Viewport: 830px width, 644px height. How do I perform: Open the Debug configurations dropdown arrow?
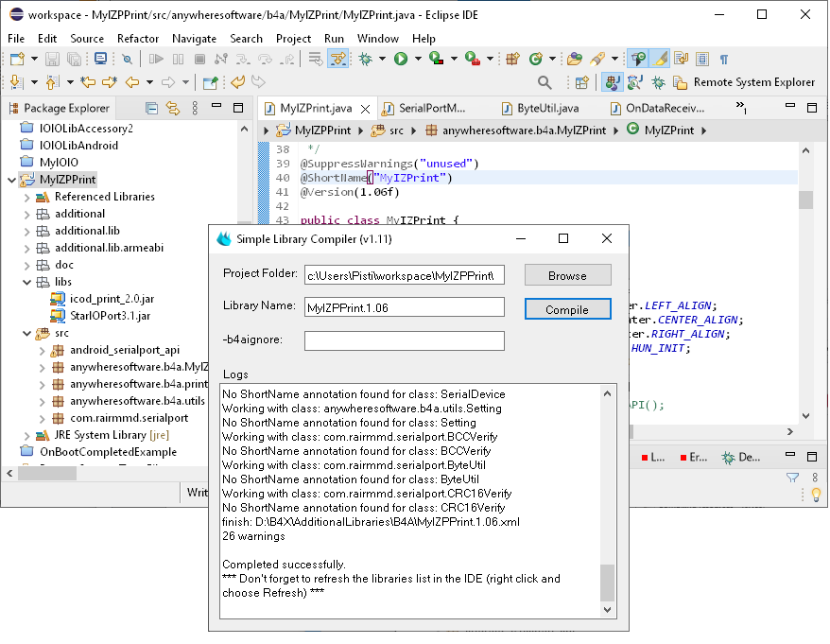pos(382,59)
